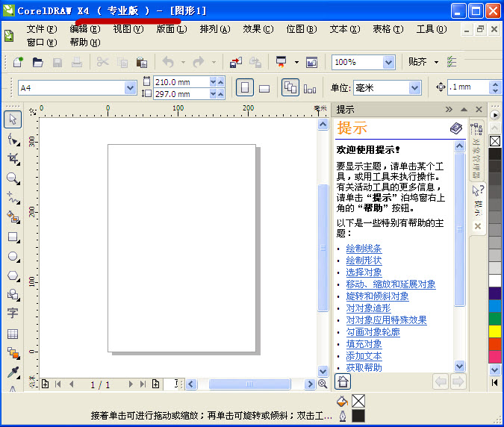
Task: Open the 100% zoom level dropdown
Action: click(x=388, y=62)
